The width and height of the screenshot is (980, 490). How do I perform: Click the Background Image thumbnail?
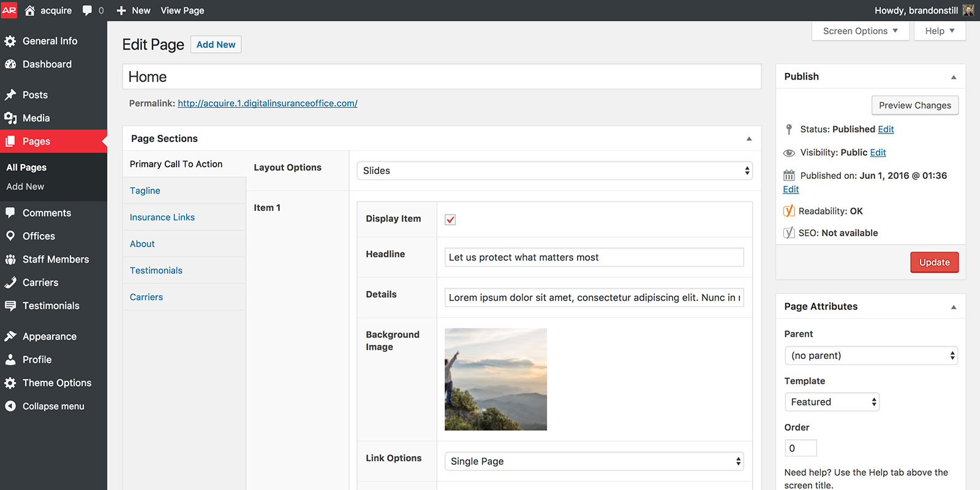(x=496, y=379)
